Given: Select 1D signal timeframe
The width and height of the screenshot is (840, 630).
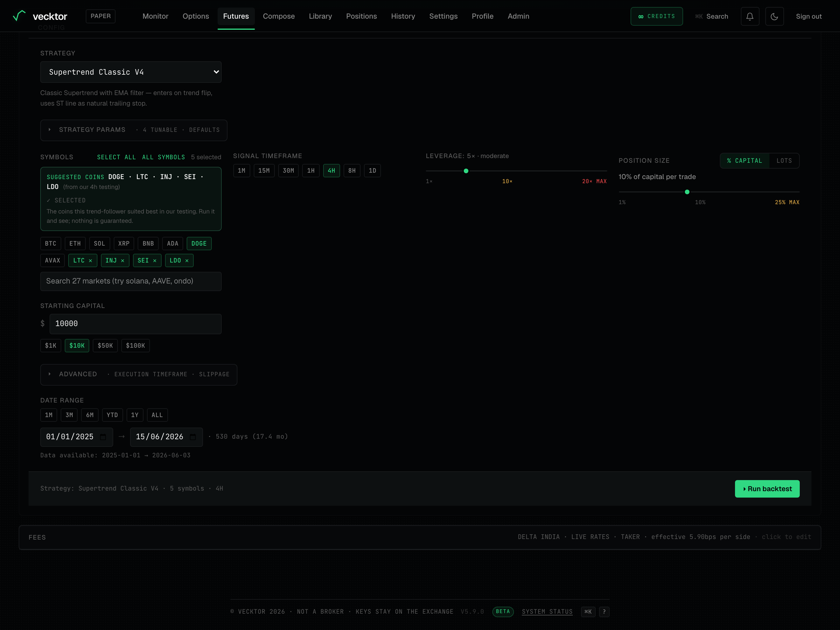Looking at the screenshot, I should click(x=372, y=171).
